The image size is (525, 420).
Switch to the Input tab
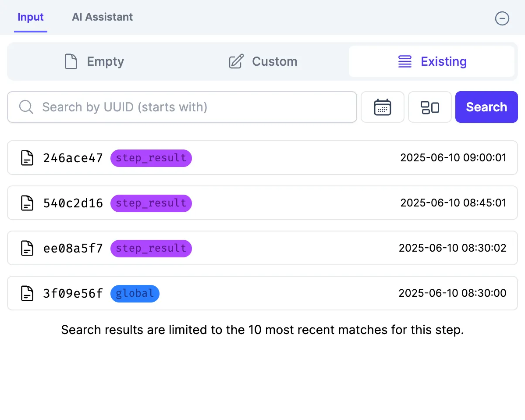click(x=31, y=17)
